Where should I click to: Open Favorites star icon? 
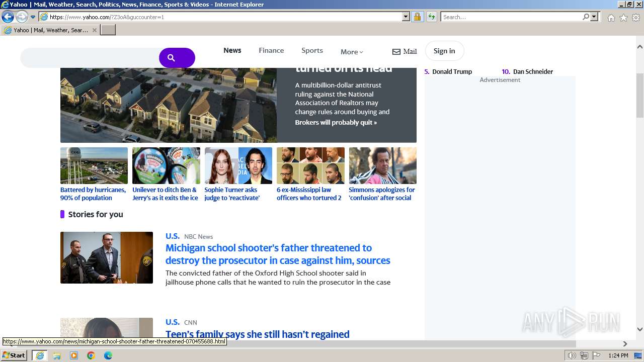point(623,18)
